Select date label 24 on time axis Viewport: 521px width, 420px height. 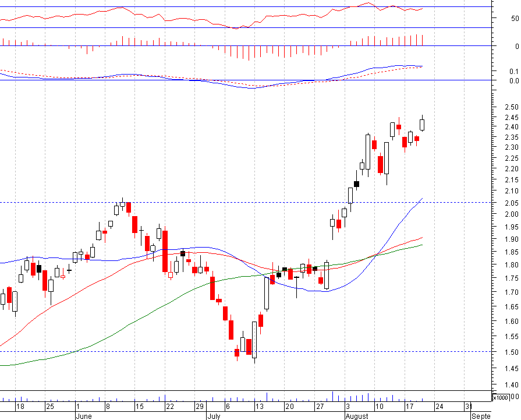pos(440,407)
